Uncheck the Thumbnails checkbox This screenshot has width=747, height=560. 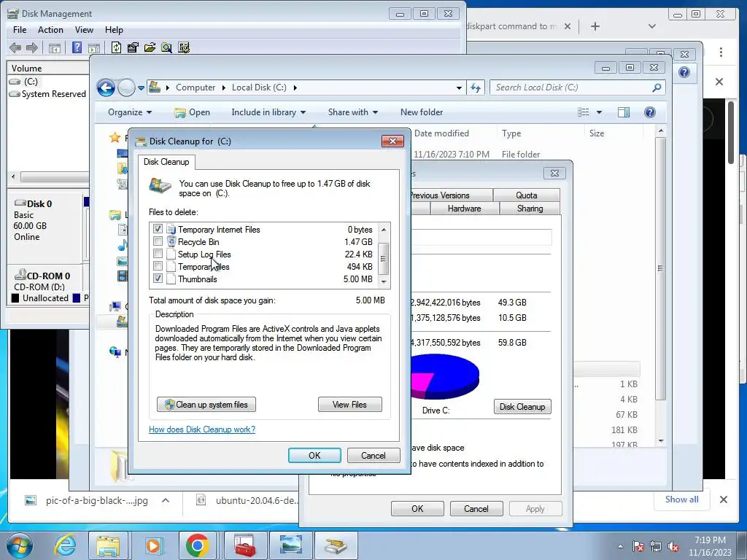click(158, 279)
